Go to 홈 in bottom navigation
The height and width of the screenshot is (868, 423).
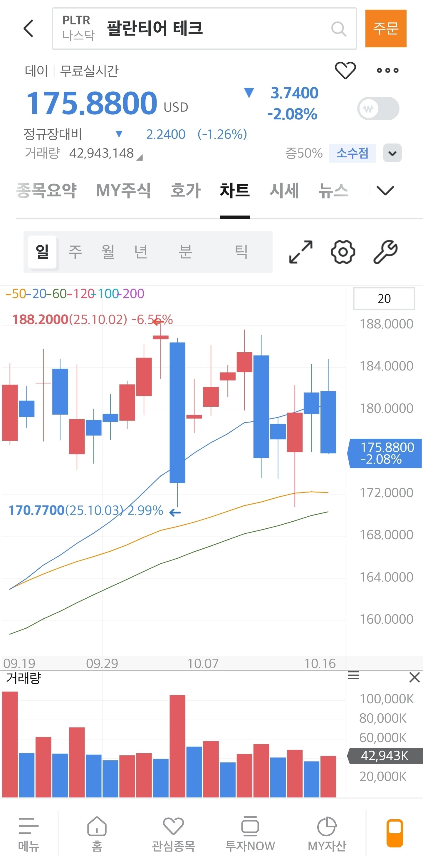click(97, 834)
